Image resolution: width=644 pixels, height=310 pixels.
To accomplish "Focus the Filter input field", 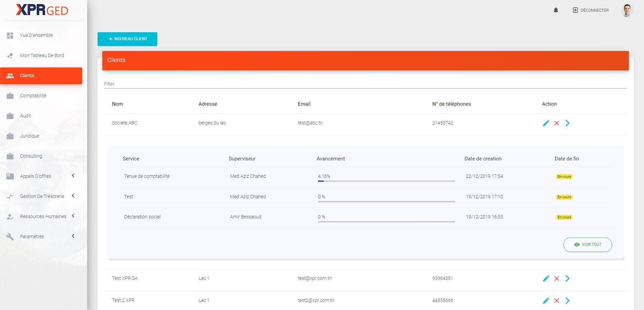I will click(365, 84).
